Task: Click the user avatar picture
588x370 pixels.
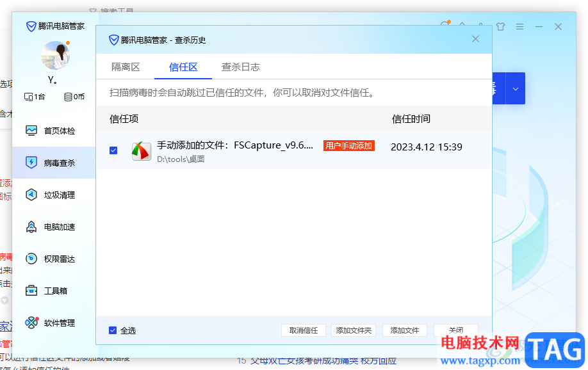Action: tap(55, 55)
